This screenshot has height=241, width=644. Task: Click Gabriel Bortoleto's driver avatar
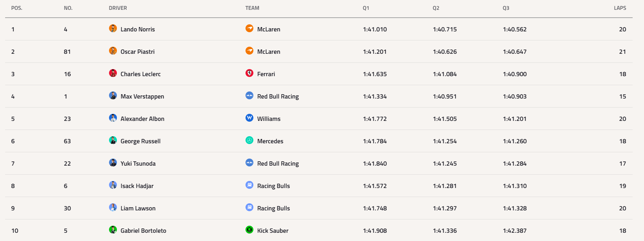tap(113, 230)
